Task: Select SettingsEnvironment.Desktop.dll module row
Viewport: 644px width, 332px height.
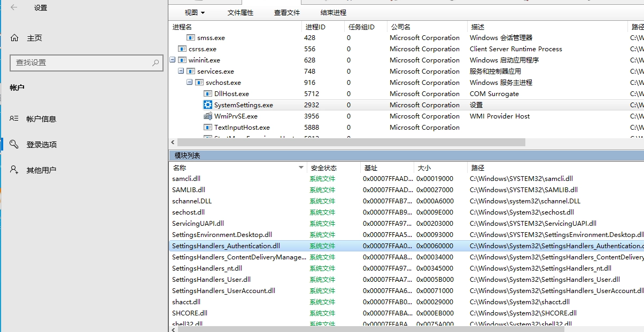Action: point(406,235)
